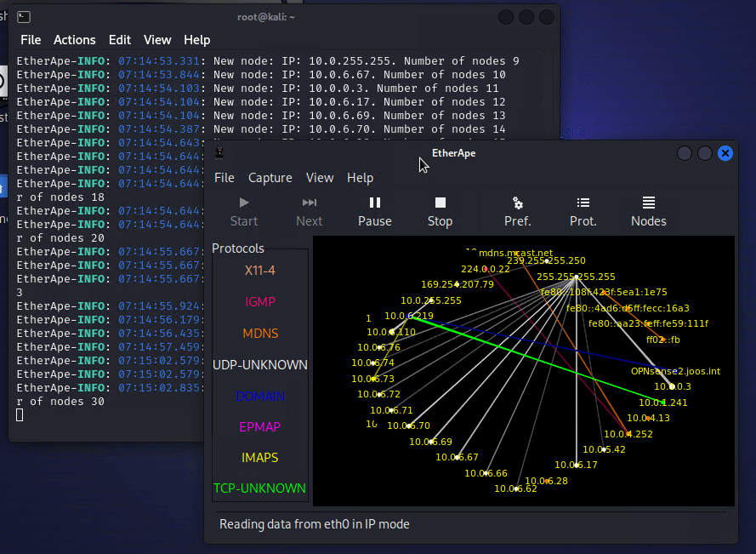Select the MDNS protocol label

click(x=259, y=333)
